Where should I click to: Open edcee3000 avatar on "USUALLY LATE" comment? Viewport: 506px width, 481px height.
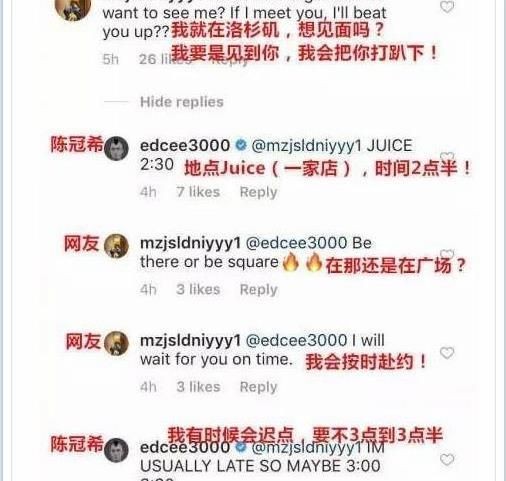point(116,451)
